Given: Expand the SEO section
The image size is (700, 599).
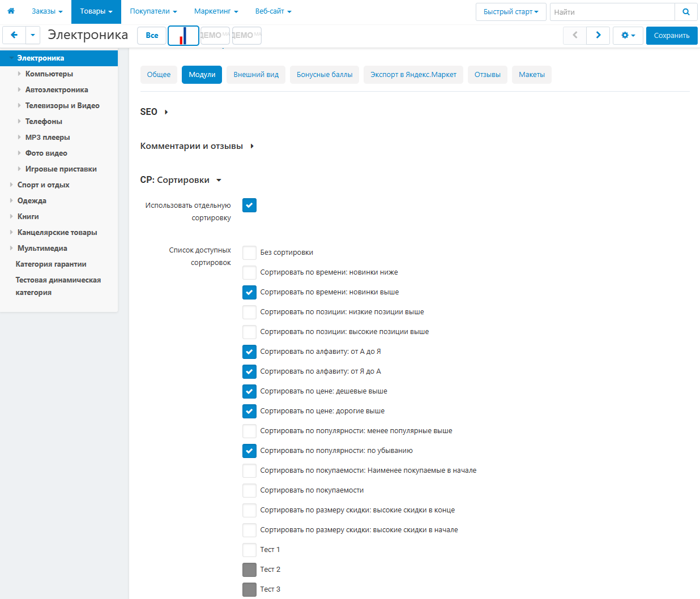Looking at the screenshot, I should click(154, 112).
